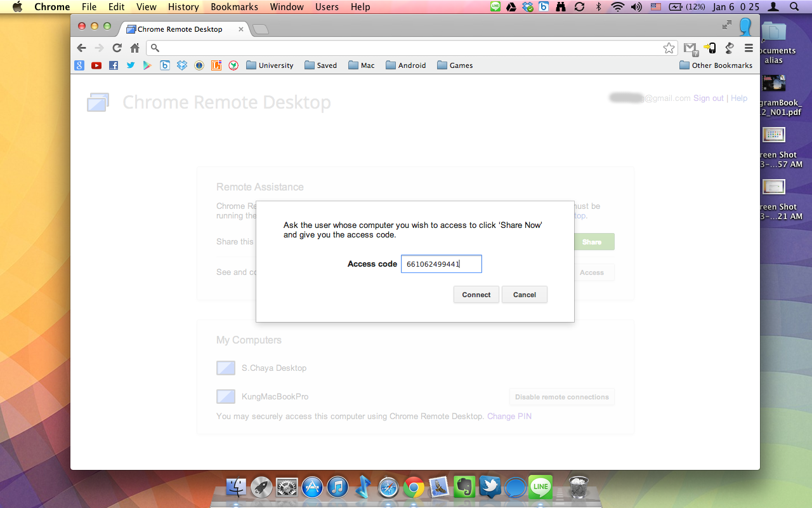Open the Bookmarks menu
812x508 pixels.
pyautogui.click(x=234, y=6)
